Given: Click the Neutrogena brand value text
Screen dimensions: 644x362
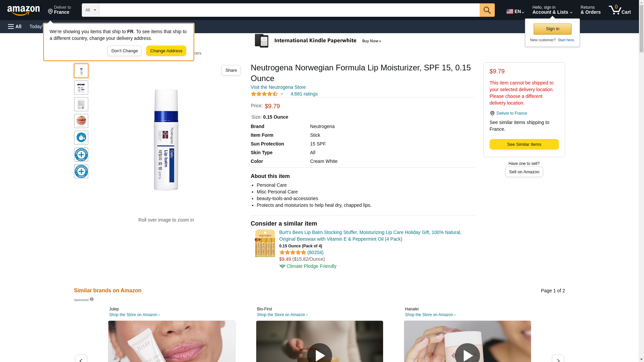Looking at the screenshot, I should pyautogui.click(x=322, y=126).
